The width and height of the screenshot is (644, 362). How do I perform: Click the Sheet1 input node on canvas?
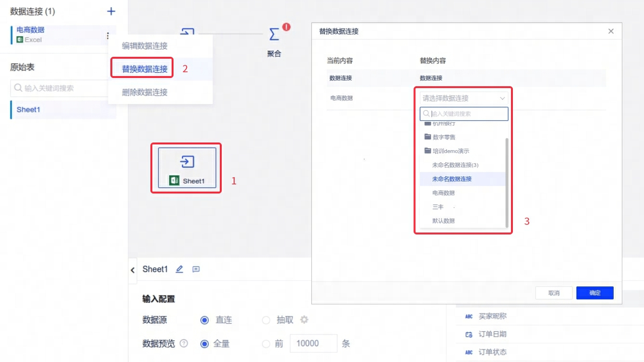(187, 168)
